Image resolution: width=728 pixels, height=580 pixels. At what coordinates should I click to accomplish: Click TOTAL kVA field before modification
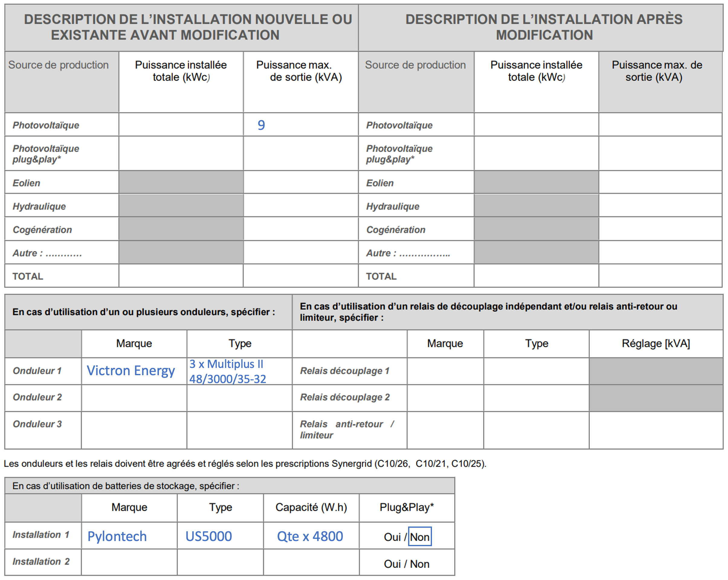click(x=301, y=276)
